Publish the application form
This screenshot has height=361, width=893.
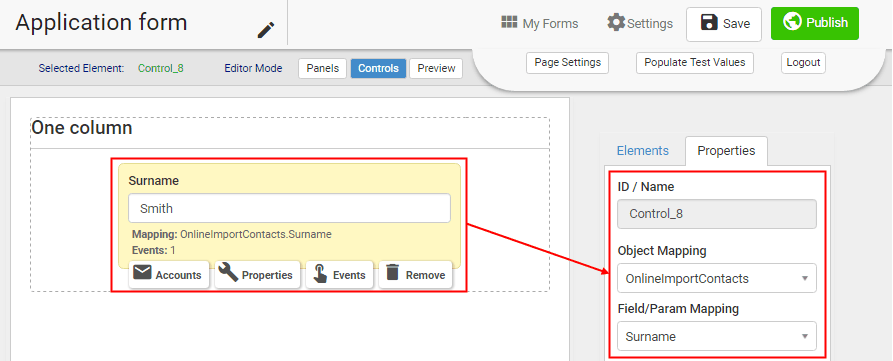pos(815,23)
